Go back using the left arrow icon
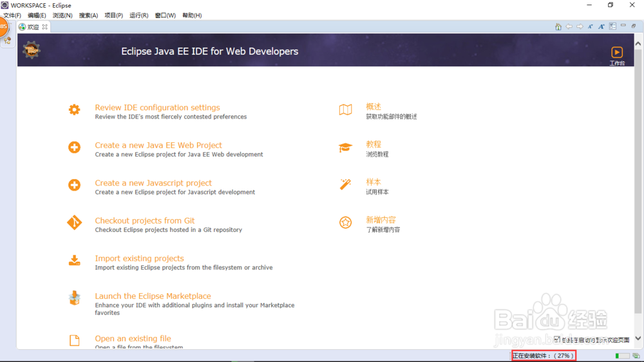Viewport: 644px width, 362px height. click(569, 26)
